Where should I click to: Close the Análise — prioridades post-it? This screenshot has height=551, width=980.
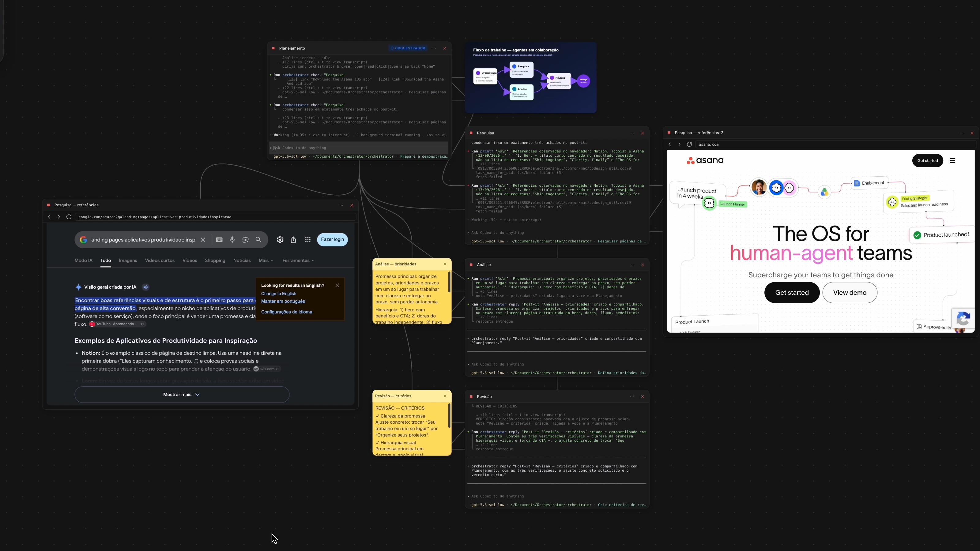[x=445, y=264]
